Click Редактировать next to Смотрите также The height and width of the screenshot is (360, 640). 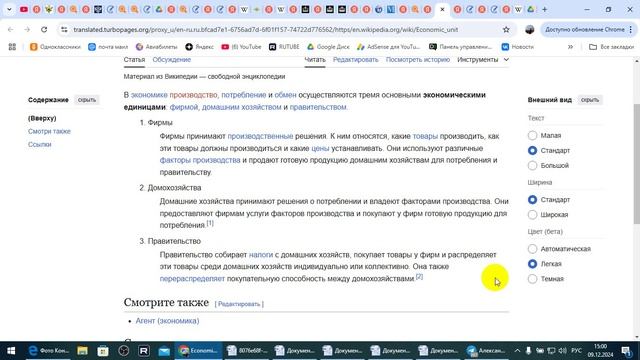pos(239,304)
